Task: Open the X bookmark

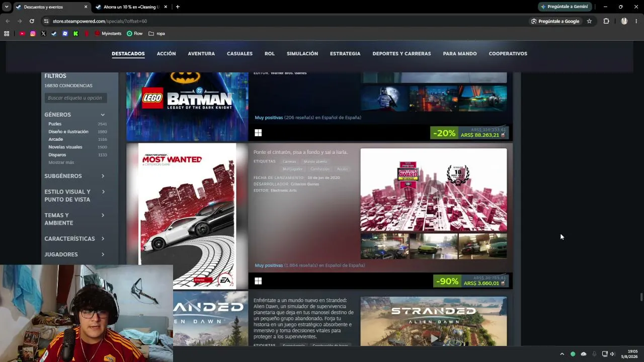Action: tap(43, 34)
